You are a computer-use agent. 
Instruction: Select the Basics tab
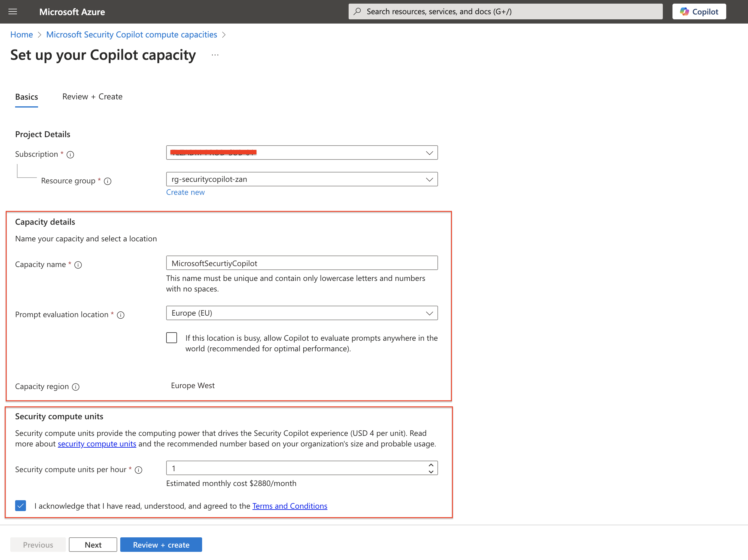pyautogui.click(x=27, y=96)
